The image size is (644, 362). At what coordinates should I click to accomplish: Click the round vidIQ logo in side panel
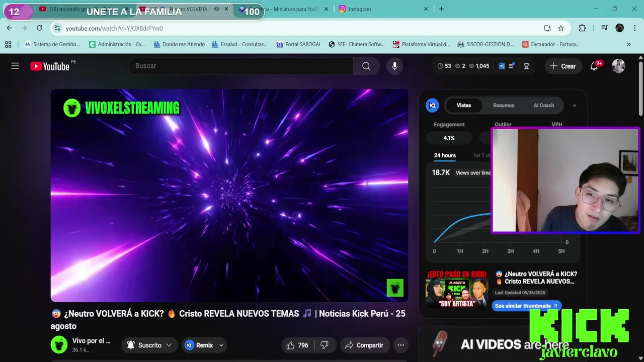(x=432, y=105)
